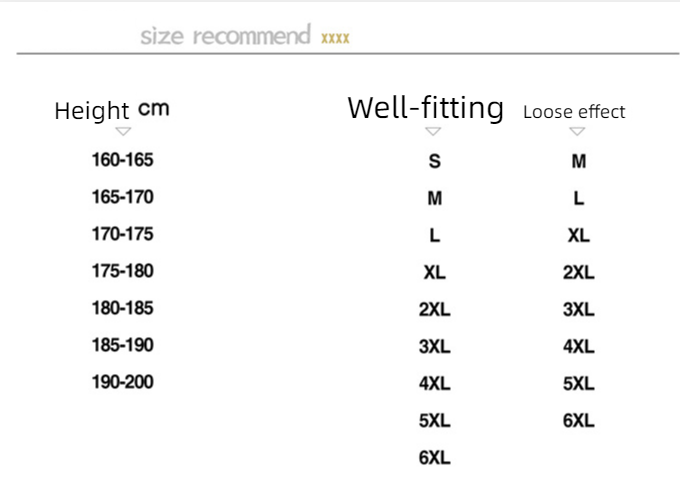Select the 160-165 height range
This screenshot has width=680, height=489.
click(123, 160)
